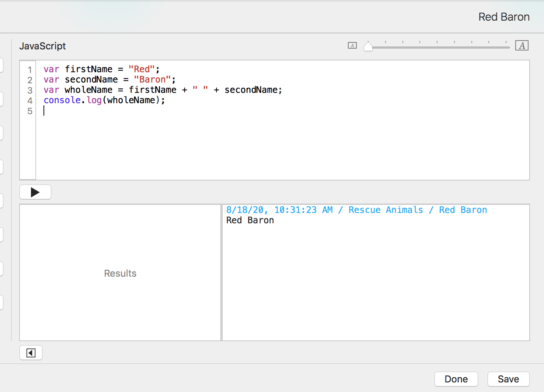This screenshot has height=392, width=544.
Task: Click the JavaScript section label
Action: pyautogui.click(x=42, y=46)
